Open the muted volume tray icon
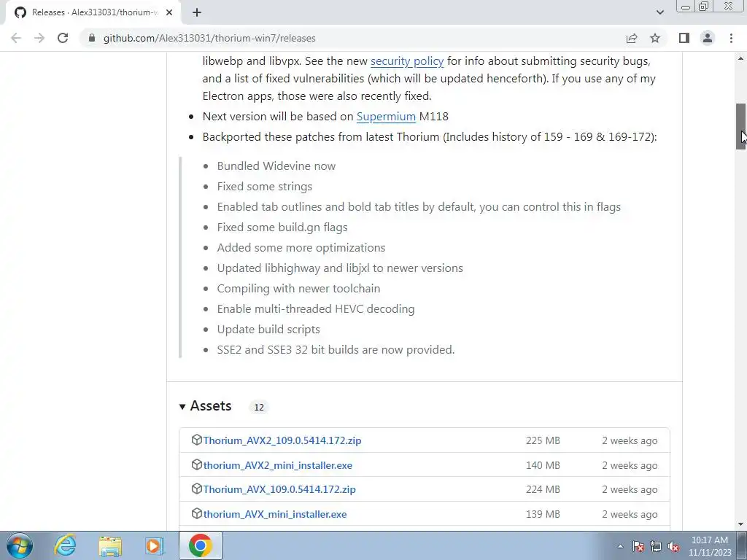 click(x=673, y=546)
